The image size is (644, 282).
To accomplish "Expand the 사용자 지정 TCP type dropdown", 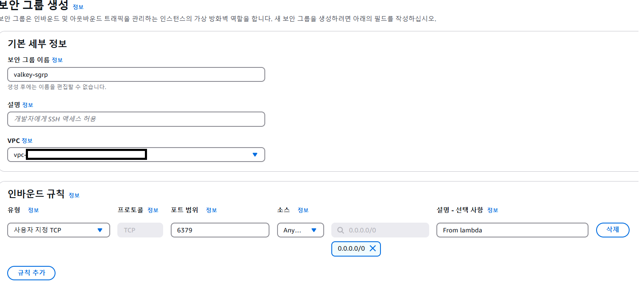I will pyautogui.click(x=59, y=230).
